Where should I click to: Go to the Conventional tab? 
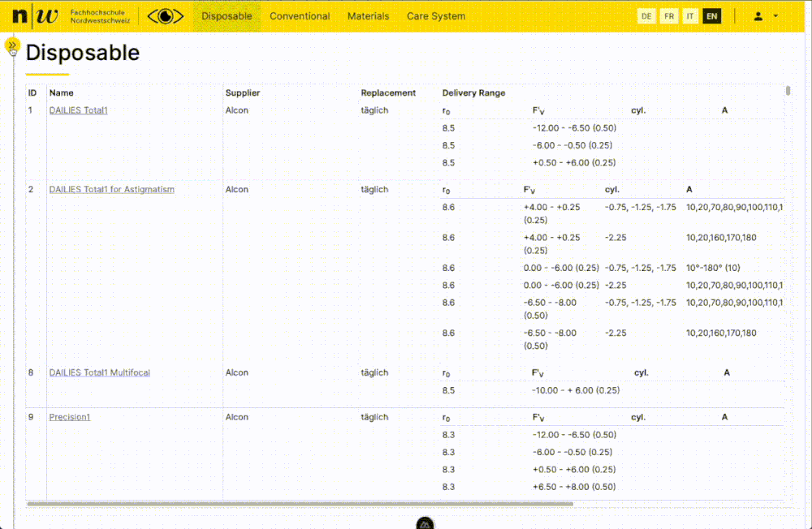coord(300,16)
